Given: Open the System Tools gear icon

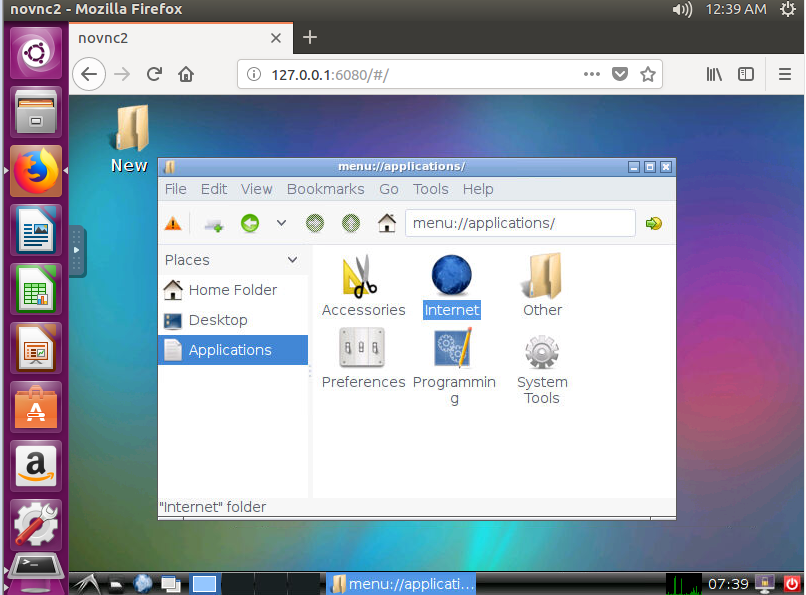Looking at the screenshot, I should point(542,352).
